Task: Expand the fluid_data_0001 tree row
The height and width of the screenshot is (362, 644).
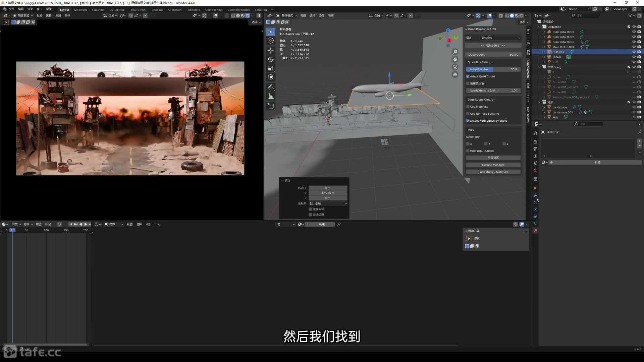Action: [x=544, y=32]
